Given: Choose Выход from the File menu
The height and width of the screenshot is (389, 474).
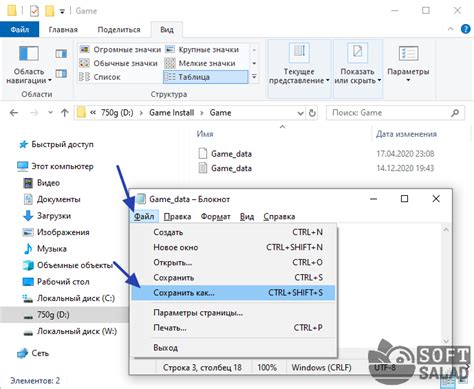Looking at the screenshot, I should 233,348.
